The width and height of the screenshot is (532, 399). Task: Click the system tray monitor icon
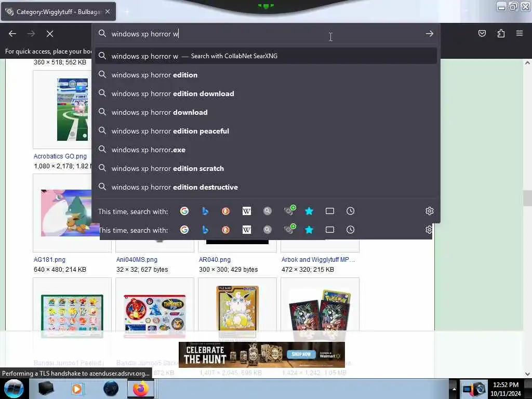468,390
